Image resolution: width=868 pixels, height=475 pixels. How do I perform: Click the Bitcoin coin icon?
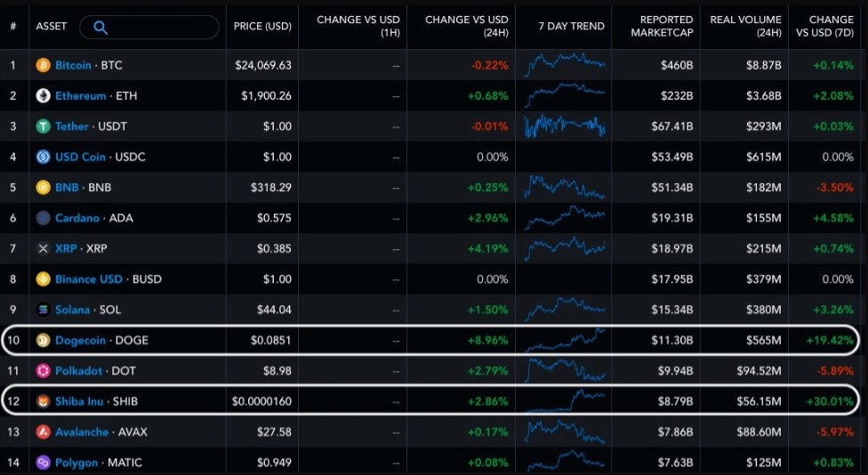click(43, 65)
